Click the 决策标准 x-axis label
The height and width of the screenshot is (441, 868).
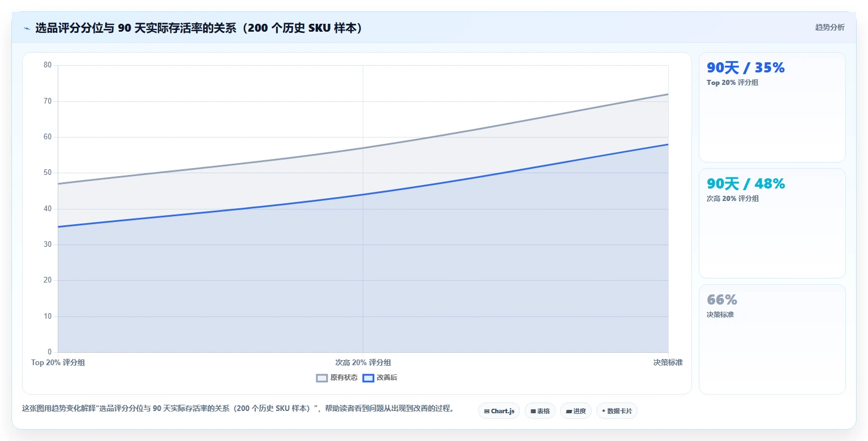tap(668, 363)
